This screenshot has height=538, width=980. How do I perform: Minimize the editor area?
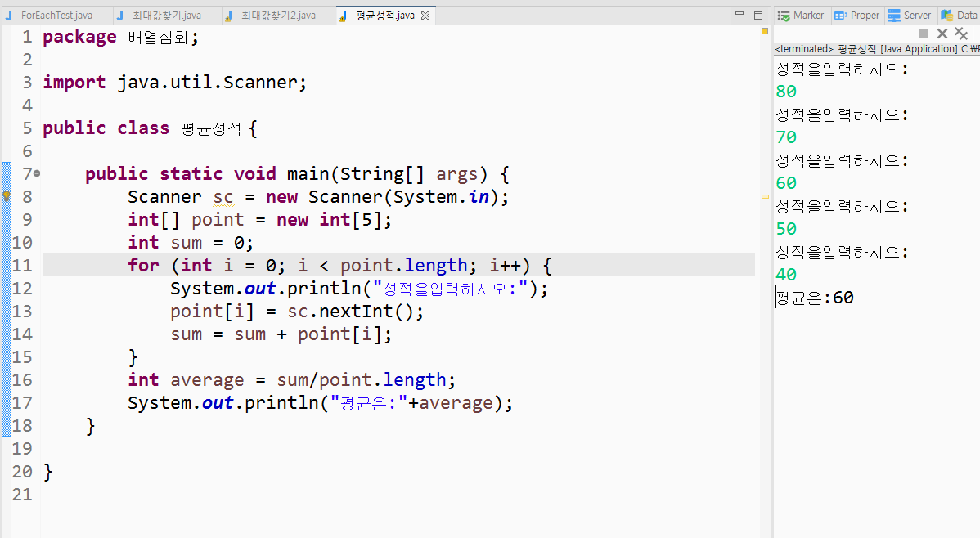pos(739,15)
